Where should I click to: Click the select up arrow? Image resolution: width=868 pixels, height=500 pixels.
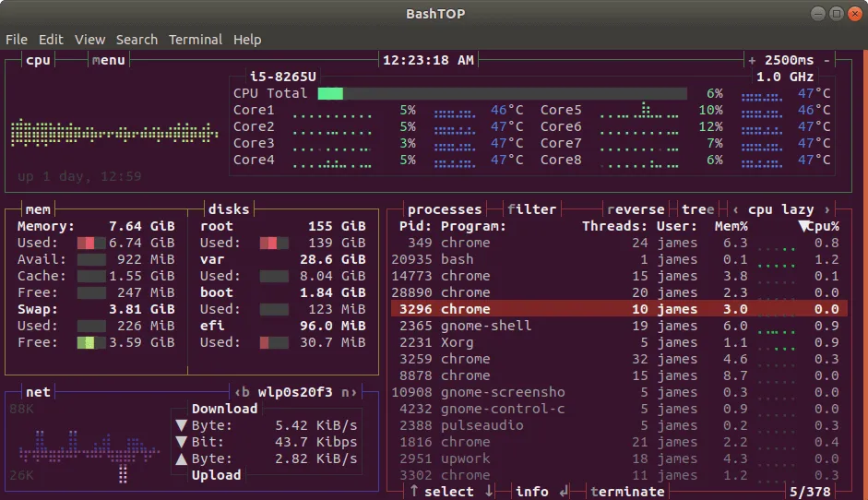[414, 491]
